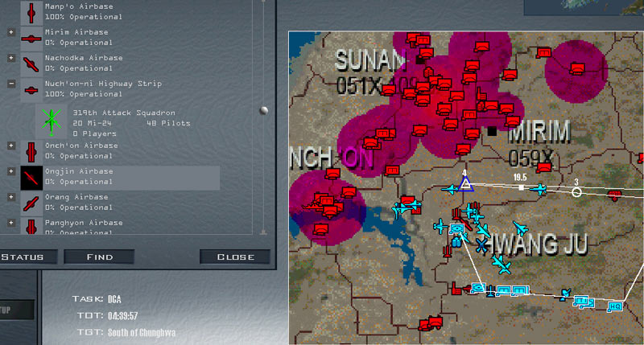
Task: Expand the Orang Airbase entry
Action: (x=11, y=197)
